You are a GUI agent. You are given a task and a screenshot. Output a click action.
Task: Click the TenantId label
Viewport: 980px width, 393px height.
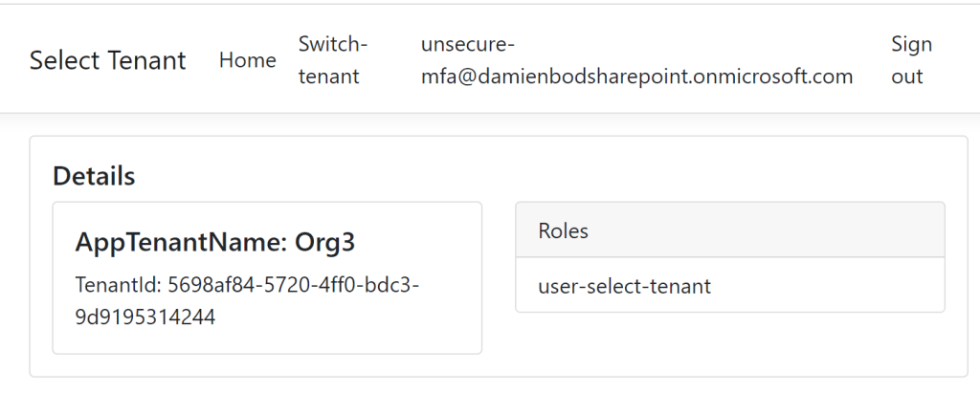(x=117, y=285)
